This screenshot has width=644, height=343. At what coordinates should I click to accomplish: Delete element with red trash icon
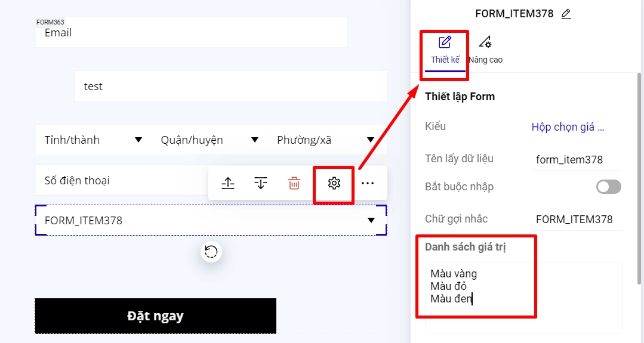point(294,183)
